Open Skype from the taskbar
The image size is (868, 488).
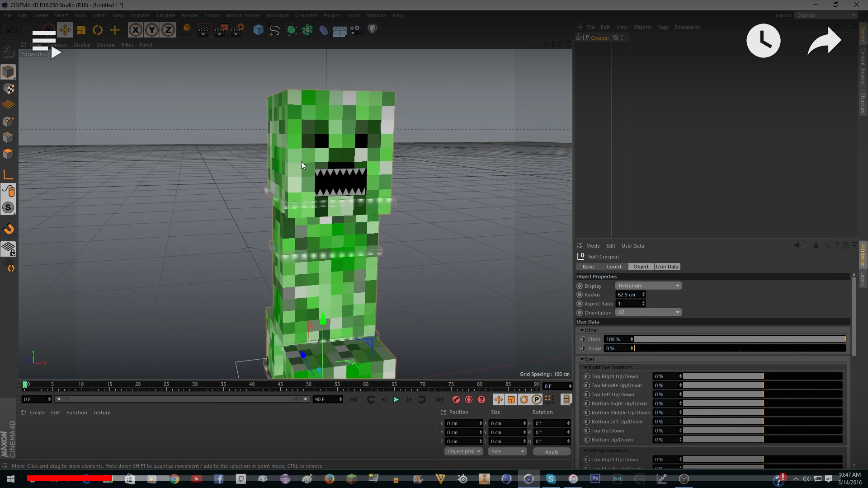pos(551,479)
